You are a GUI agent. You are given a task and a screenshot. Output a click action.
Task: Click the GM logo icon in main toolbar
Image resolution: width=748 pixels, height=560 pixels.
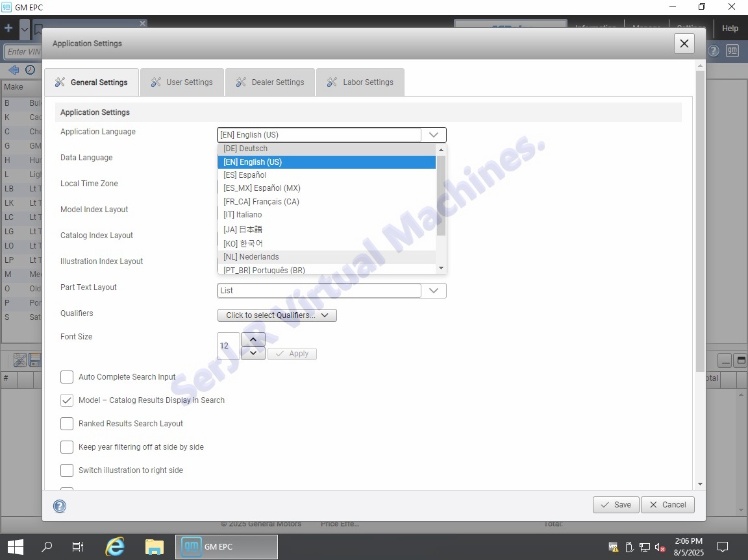pos(732,51)
